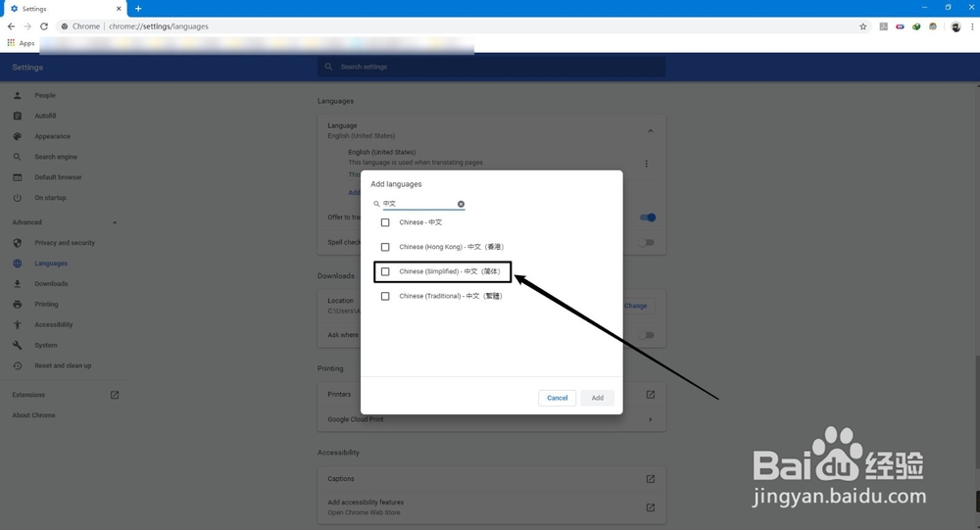This screenshot has height=530, width=980.
Task: Open the People settings section
Action: click(x=45, y=96)
